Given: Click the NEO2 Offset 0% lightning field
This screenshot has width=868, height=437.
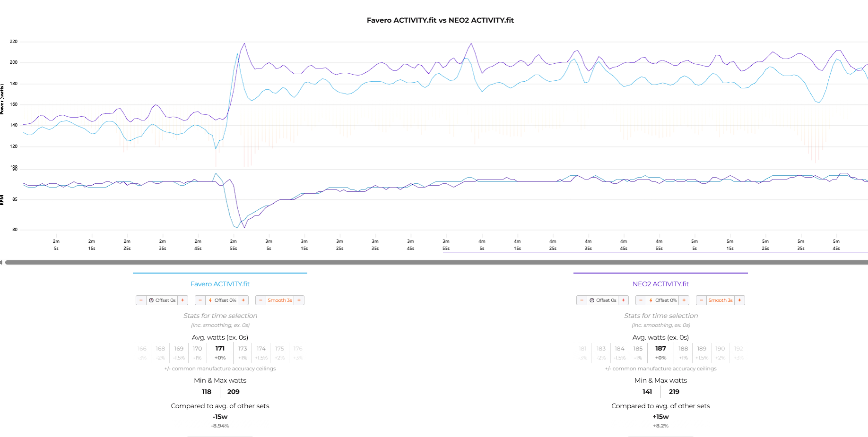Looking at the screenshot, I should [663, 300].
